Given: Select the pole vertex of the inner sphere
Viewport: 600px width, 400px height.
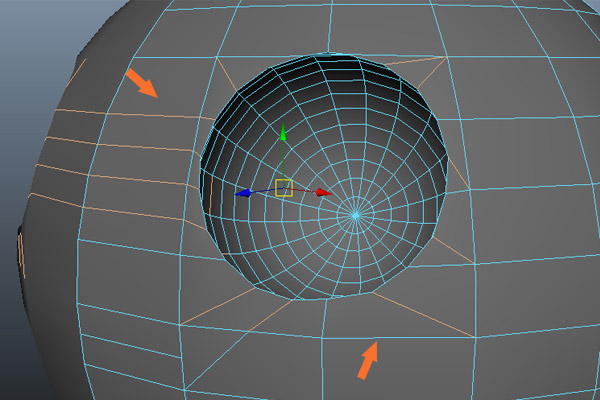Looking at the screenshot, I should pos(355,216).
